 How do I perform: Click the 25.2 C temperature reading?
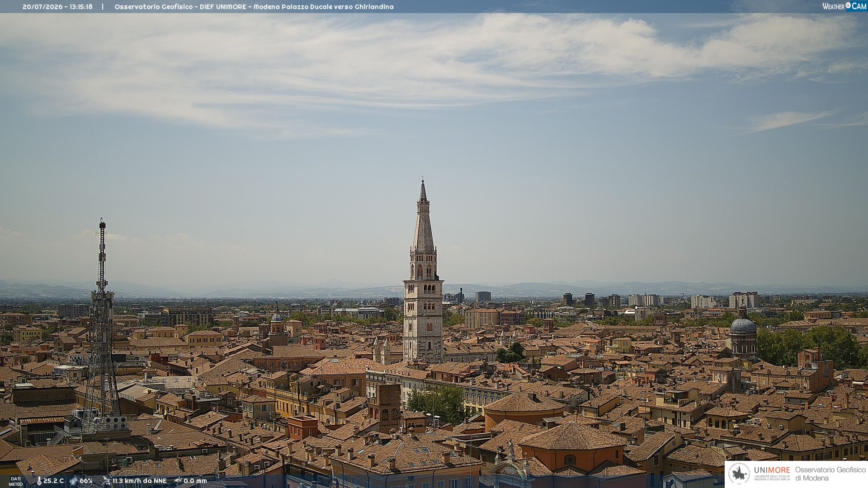click(x=53, y=481)
